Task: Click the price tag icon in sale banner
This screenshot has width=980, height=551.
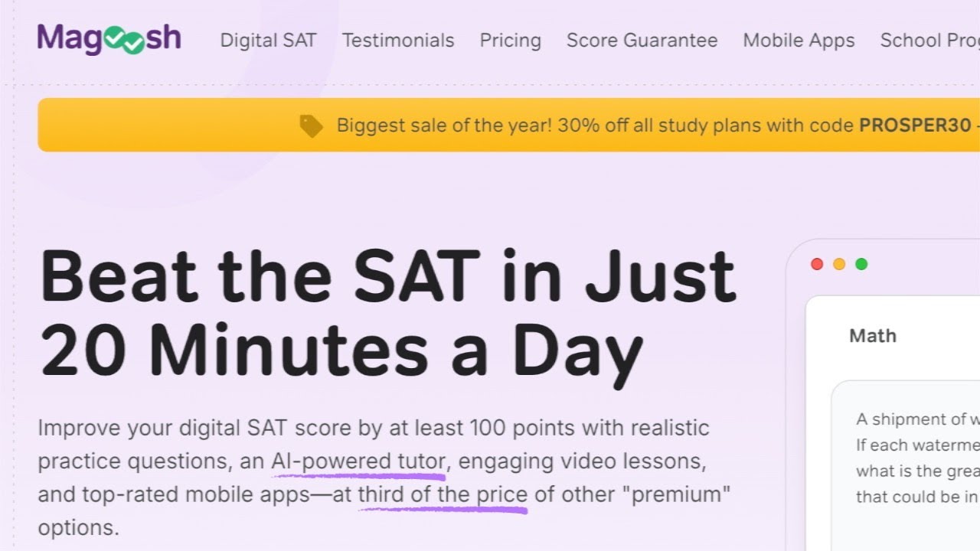Action: click(311, 126)
